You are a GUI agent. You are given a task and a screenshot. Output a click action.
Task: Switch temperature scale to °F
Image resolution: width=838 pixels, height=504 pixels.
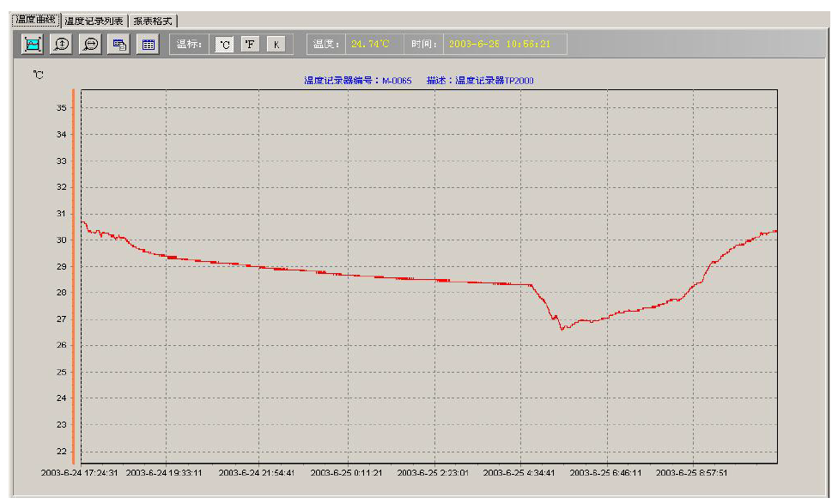tap(250, 45)
